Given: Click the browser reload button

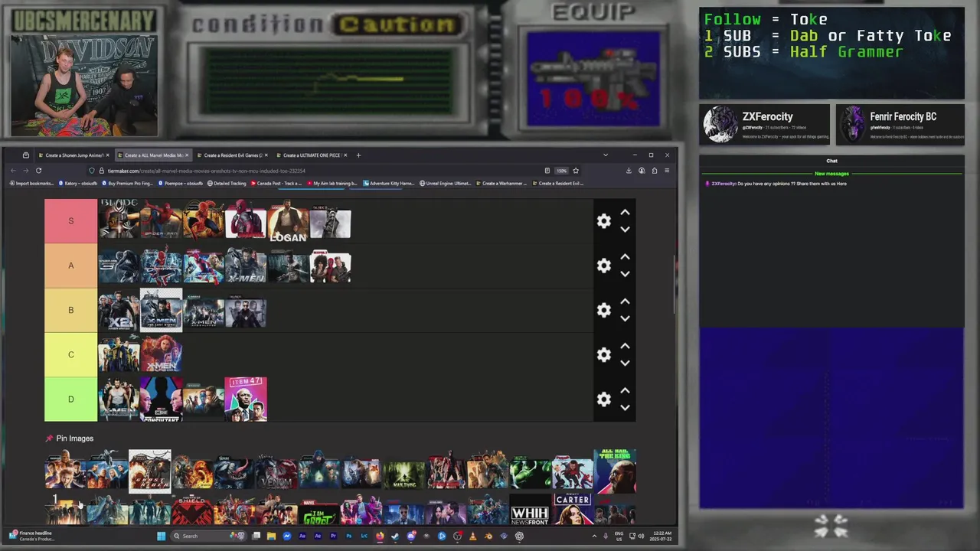Looking at the screenshot, I should pyautogui.click(x=38, y=171).
